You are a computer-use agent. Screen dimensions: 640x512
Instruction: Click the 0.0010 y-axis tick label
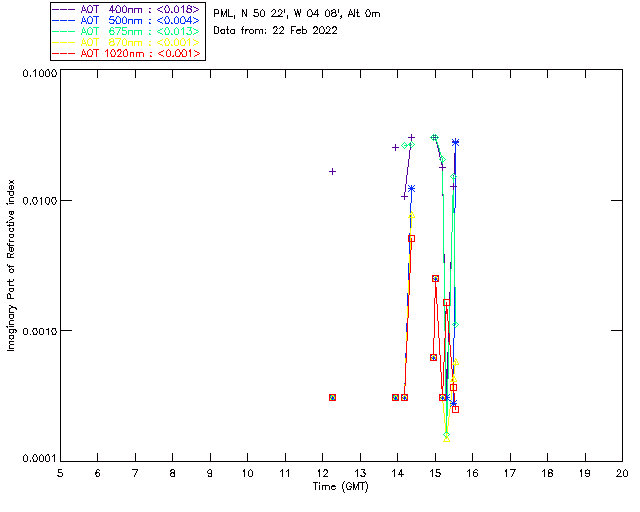click(39, 330)
